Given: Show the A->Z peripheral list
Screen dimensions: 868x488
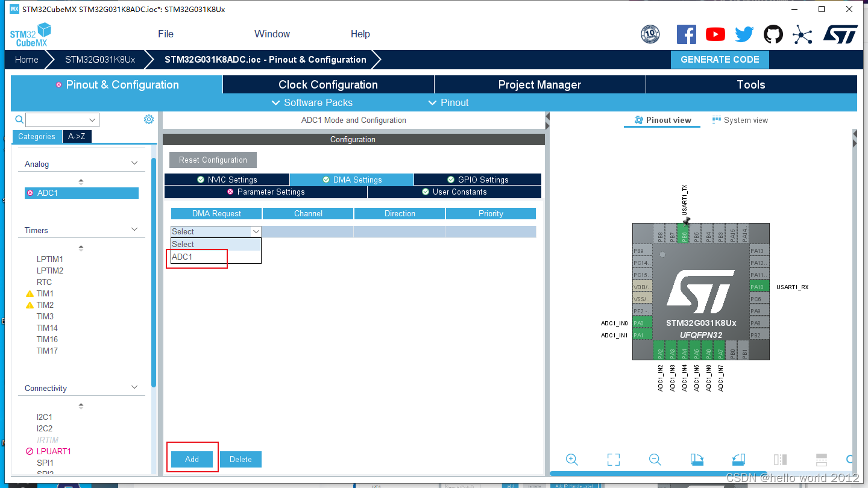Looking at the screenshot, I should tap(77, 137).
